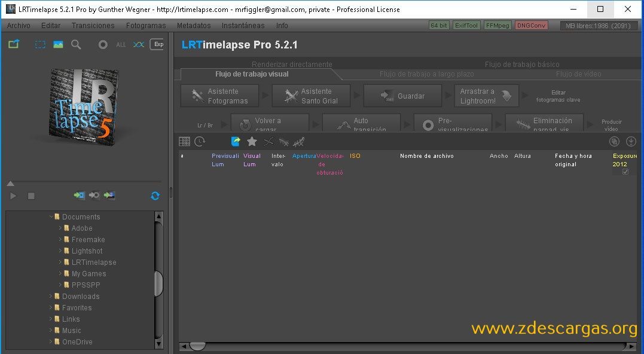Click the blue image preview icon
This screenshot has width=644, height=354.
point(58,44)
